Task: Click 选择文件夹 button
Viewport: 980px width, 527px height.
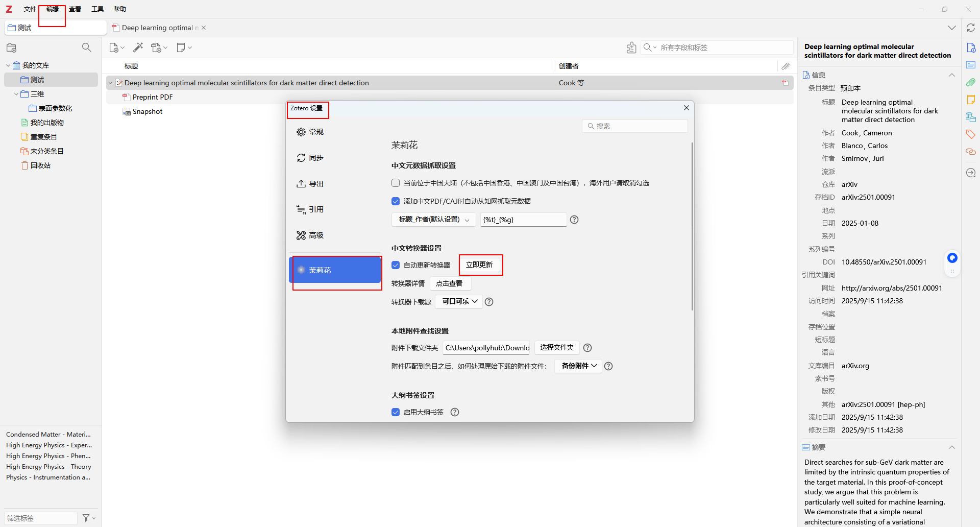Action: pos(557,347)
